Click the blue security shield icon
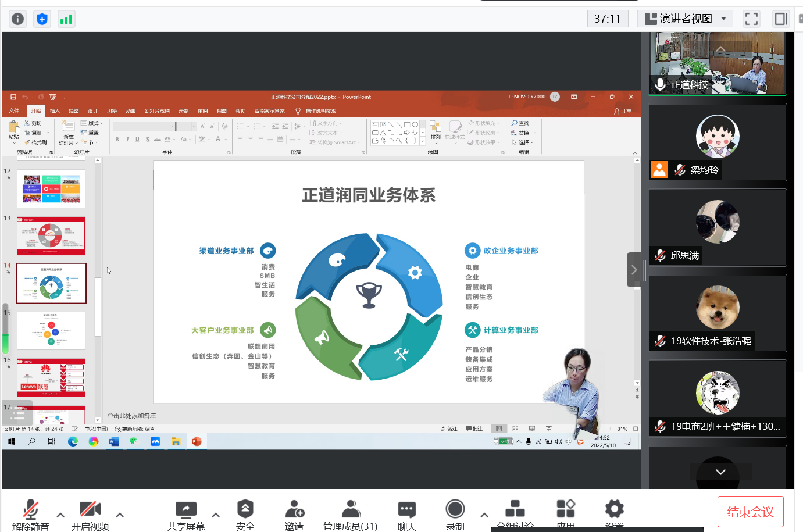This screenshot has height=532, width=803. coord(42,19)
